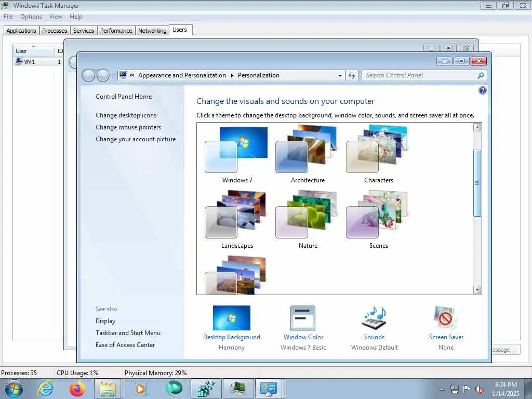Pick the Landscapes theme
This screenshot has height=399, width=532.
[236, 220]
